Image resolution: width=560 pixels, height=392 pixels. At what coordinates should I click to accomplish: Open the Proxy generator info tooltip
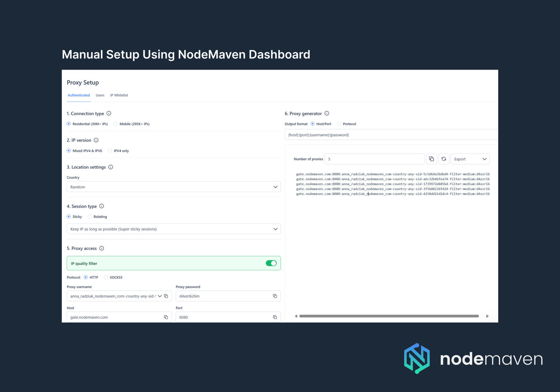pos(327,113)
